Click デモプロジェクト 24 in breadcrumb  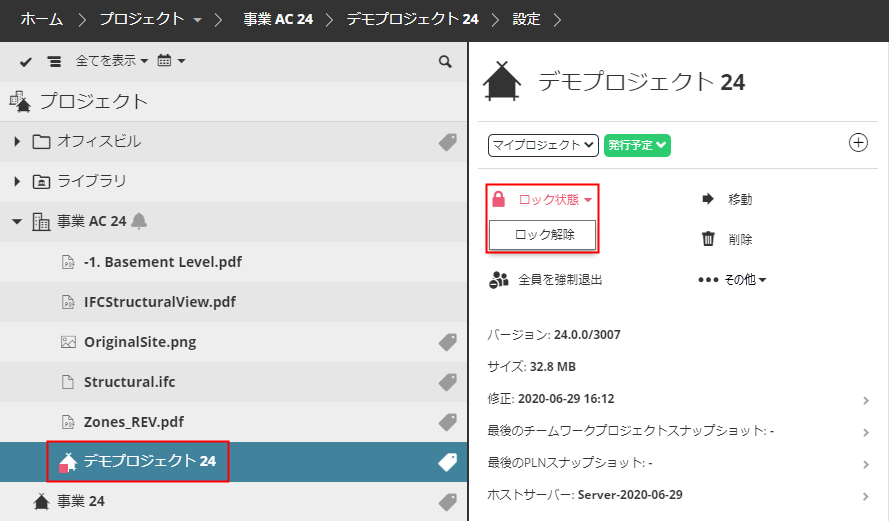click(x=412, y=19)
